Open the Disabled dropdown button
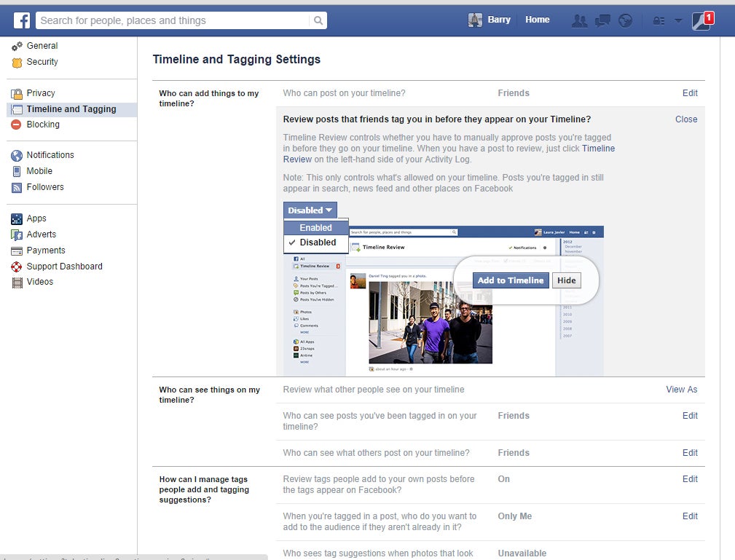The height and width of the screenshot is (560, 735). click(x=310, y=210)
